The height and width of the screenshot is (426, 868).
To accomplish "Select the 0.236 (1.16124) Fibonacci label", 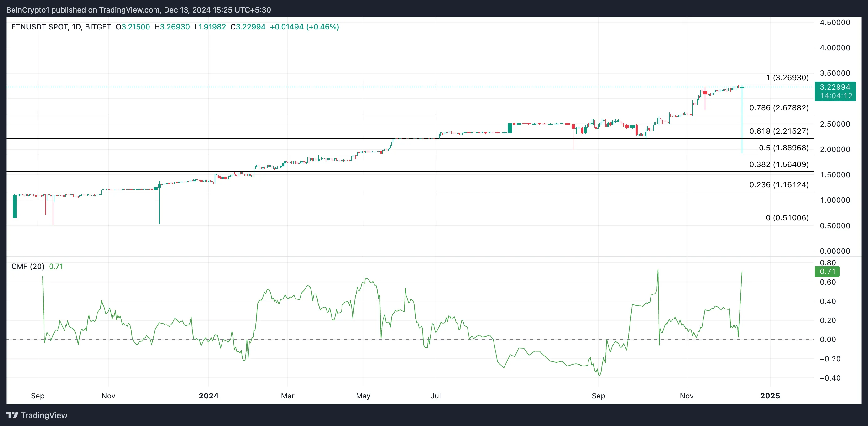I will click(x=779, y=185).
